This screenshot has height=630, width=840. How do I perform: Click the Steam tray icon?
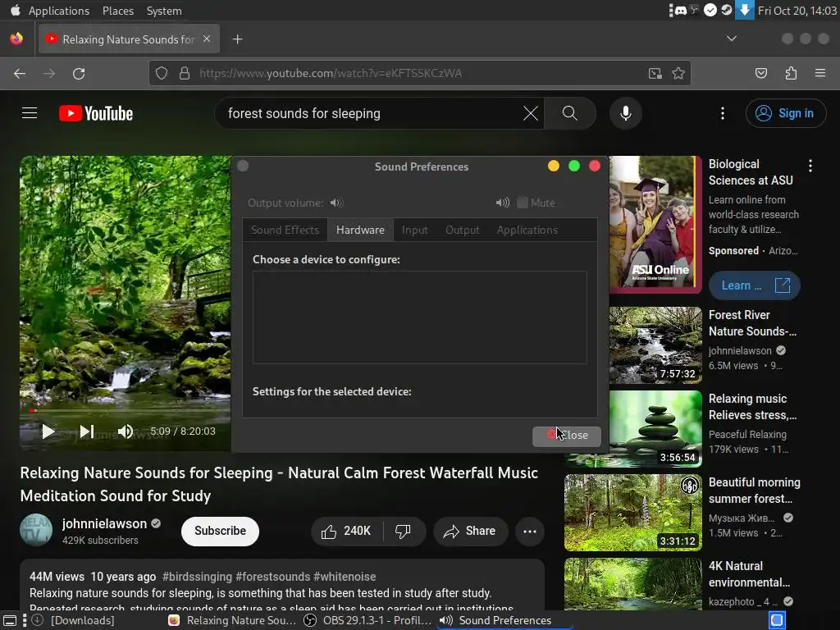727,10
